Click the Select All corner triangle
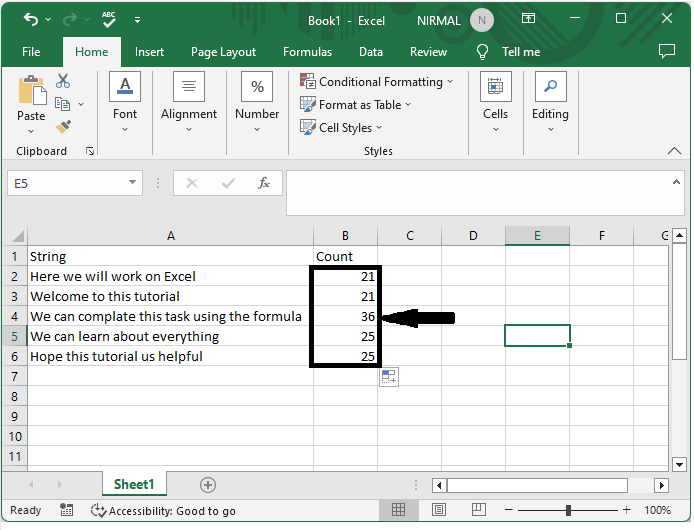694x530 pixels. (18, 236)
